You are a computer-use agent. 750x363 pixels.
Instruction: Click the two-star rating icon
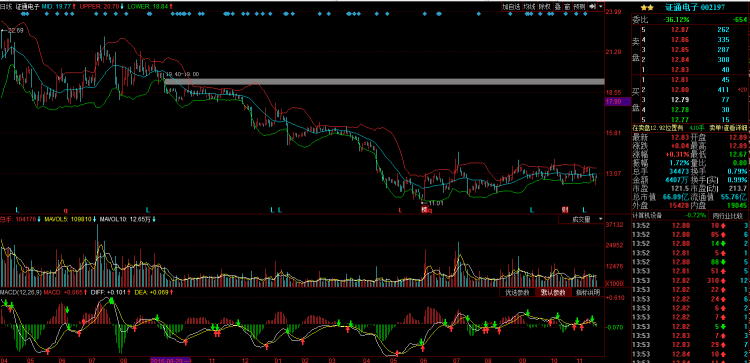[x=647, y=7]
